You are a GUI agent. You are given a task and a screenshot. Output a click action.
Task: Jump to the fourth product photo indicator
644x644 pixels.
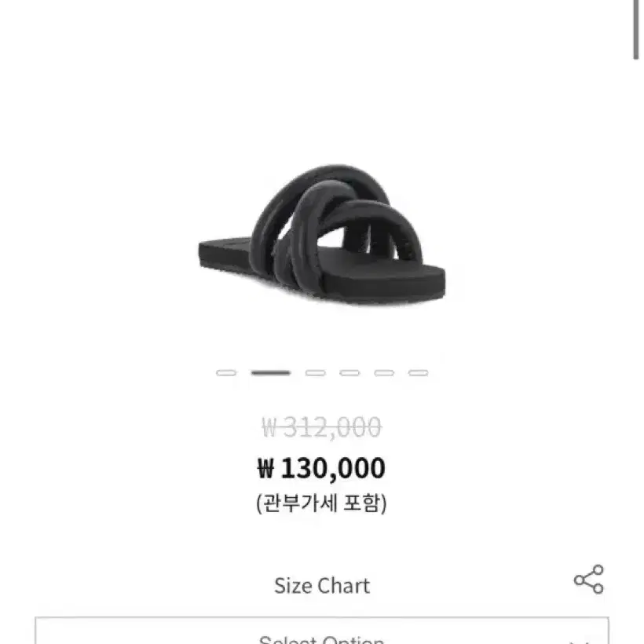click(349, 372)
